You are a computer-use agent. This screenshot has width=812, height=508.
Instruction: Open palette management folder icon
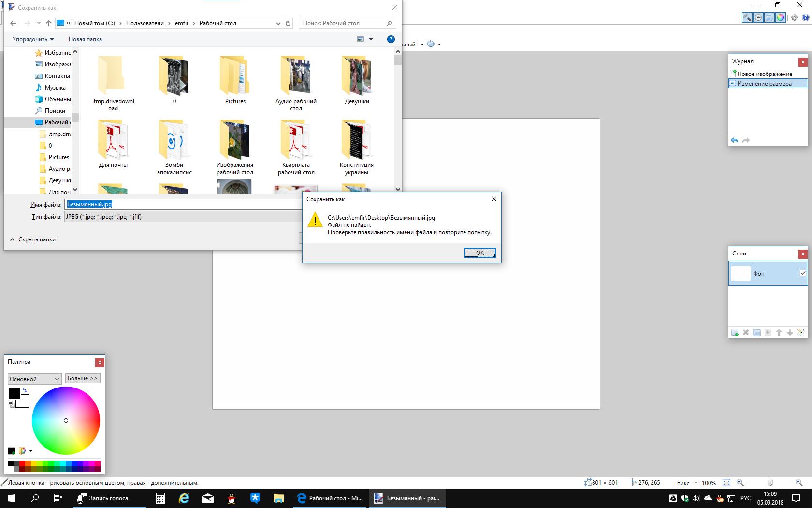22,451
